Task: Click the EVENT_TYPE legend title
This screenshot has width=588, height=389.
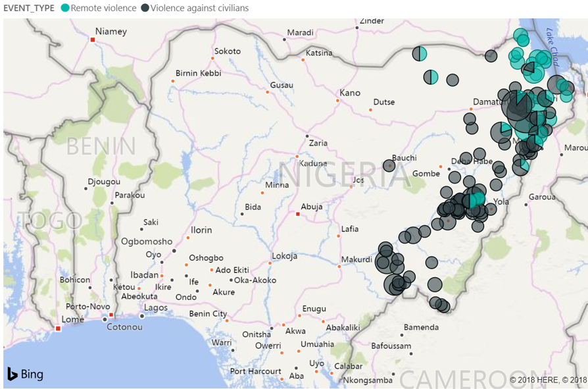Action: pos(28,8)
